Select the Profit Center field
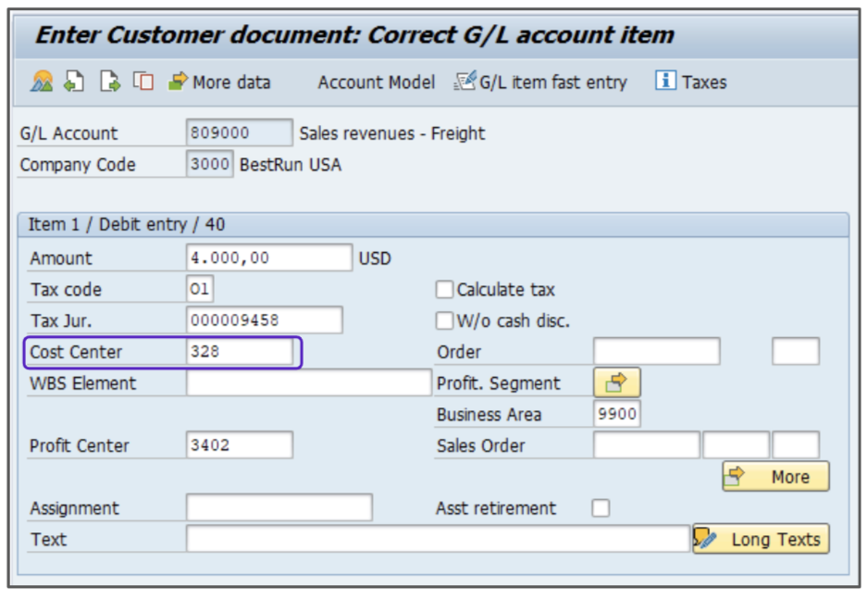868x600 pixels. click(x=240, y=445)
